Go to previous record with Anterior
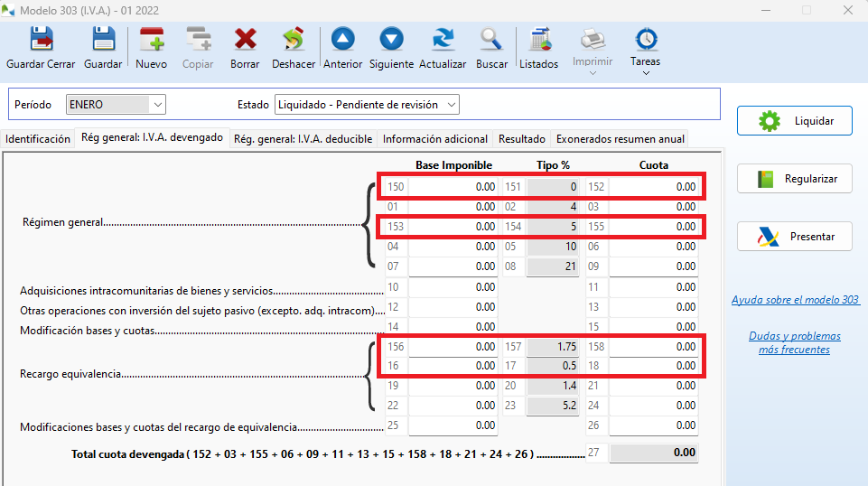The height and width of the screenshot is (486, 868). click(342, 41)
